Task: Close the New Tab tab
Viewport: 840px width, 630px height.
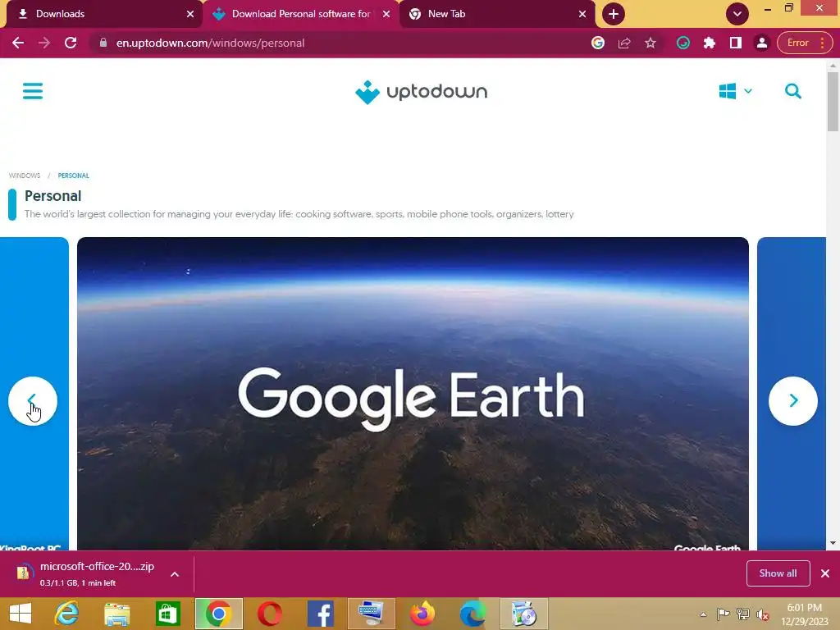Action: click(582, 14)
